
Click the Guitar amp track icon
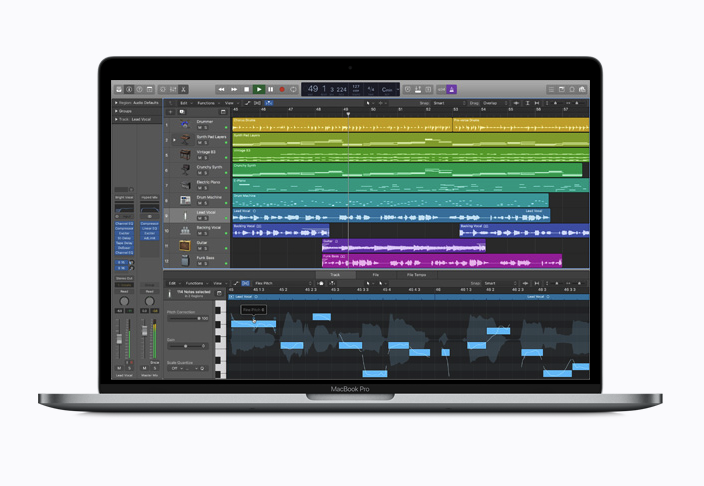pos(186,245)
